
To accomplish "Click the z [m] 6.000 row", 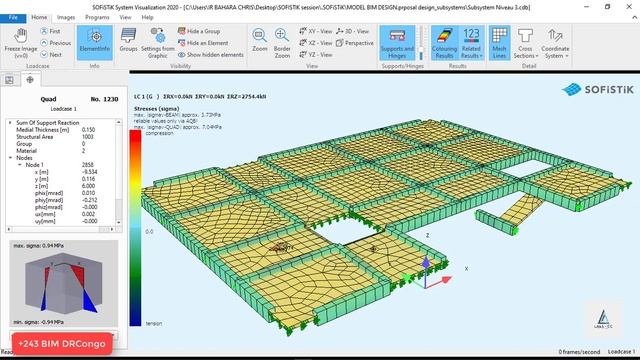I will tap(61, 186).
